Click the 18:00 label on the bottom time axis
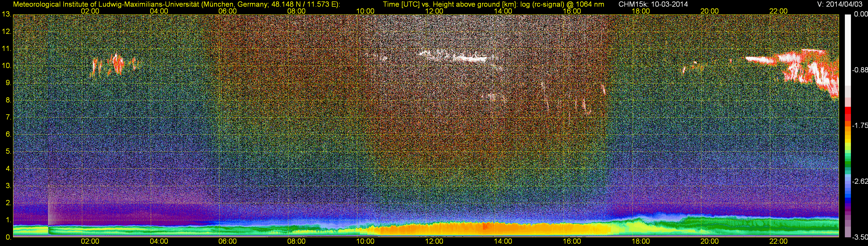Viewport: 868px width, 246px height. (x=641, y=242)
